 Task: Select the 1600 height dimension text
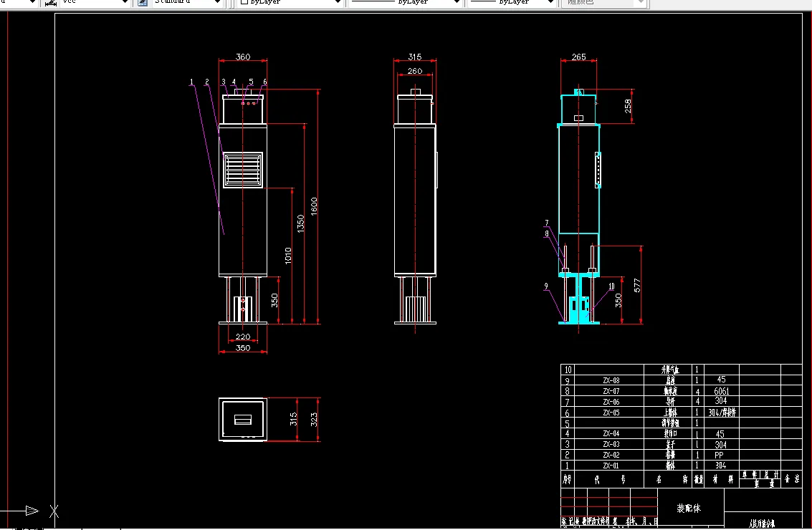coord(314,206)
